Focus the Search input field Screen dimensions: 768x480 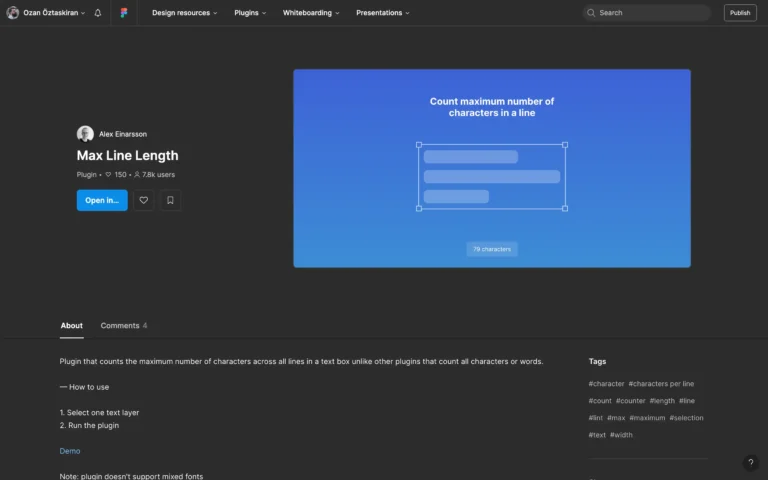click(x=647, y=13)
